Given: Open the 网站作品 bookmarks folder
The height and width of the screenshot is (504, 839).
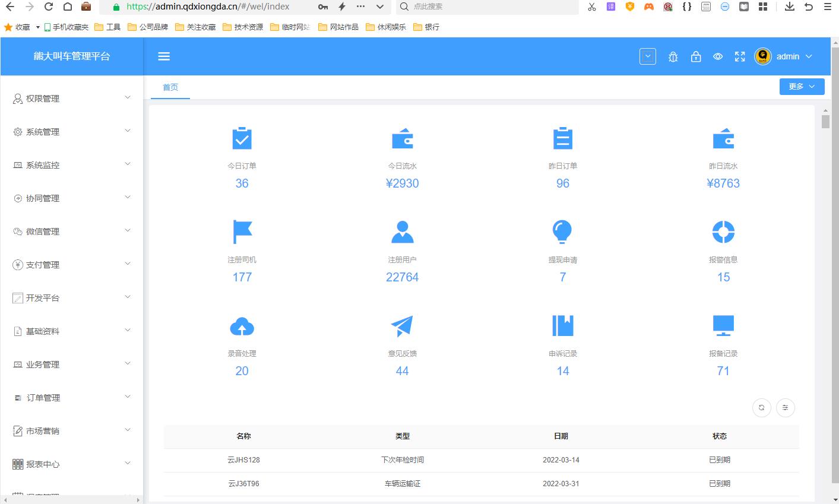Looking at the screenshot, I should pos(338,27).
